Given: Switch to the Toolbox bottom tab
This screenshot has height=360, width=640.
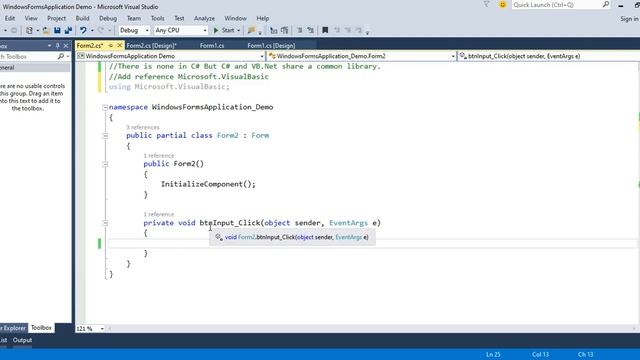Looking at the screenshot, I should pos(41,328).
